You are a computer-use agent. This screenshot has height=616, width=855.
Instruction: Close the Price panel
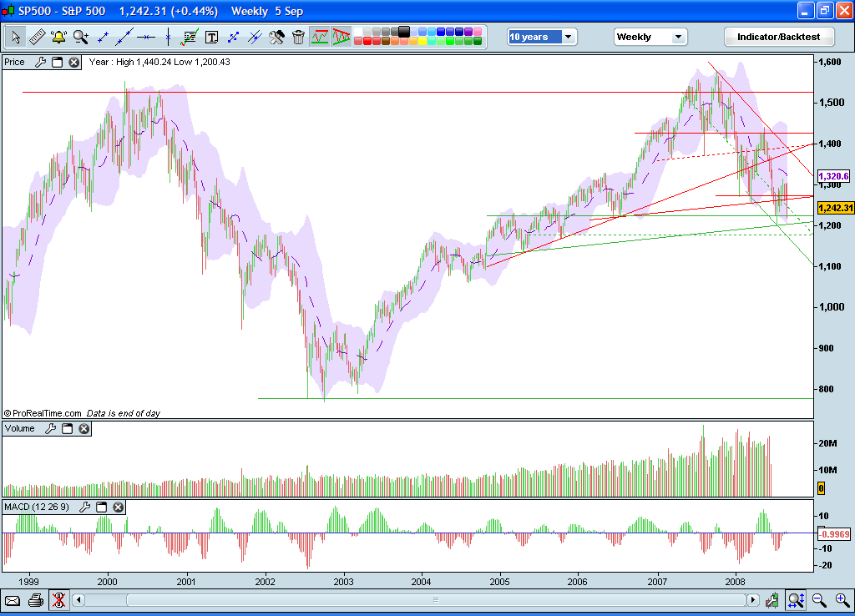tap(74, 62)
